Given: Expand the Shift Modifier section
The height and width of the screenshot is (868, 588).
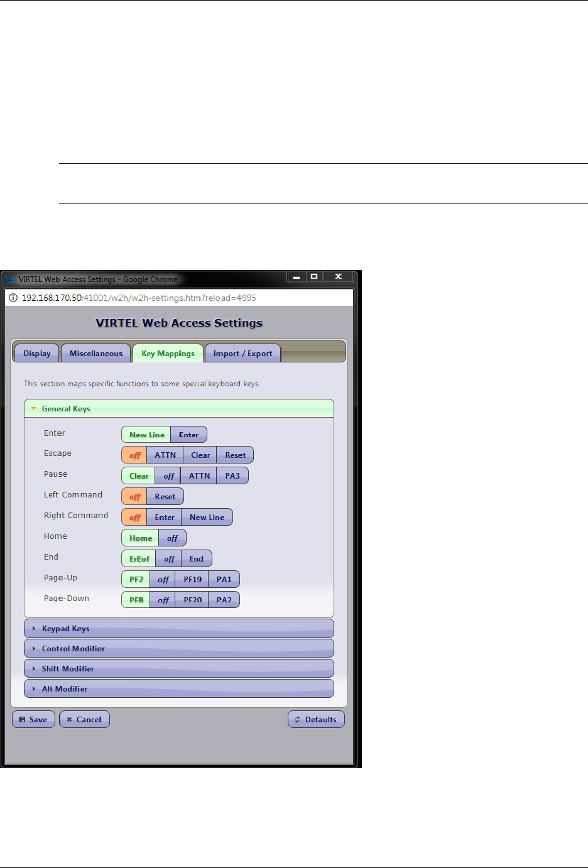Looking at the screenshot, I should (x=179, y=669).
